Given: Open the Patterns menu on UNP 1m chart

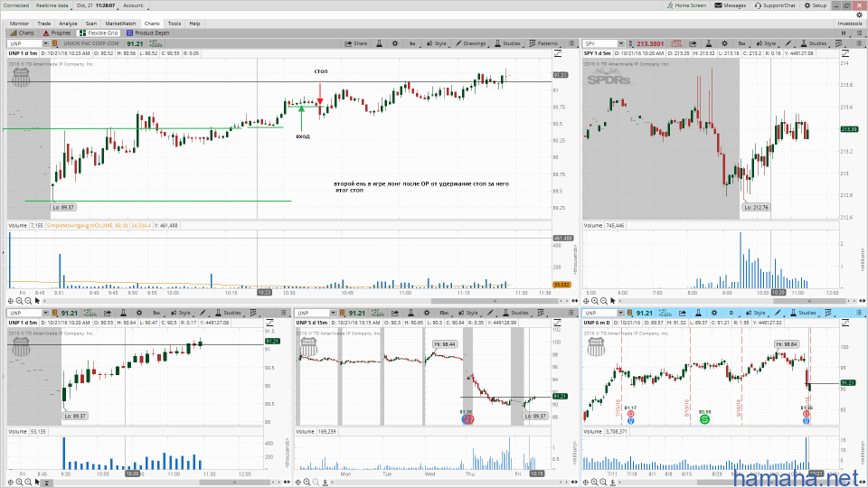Looking at the screenshot, I should 543,43.
